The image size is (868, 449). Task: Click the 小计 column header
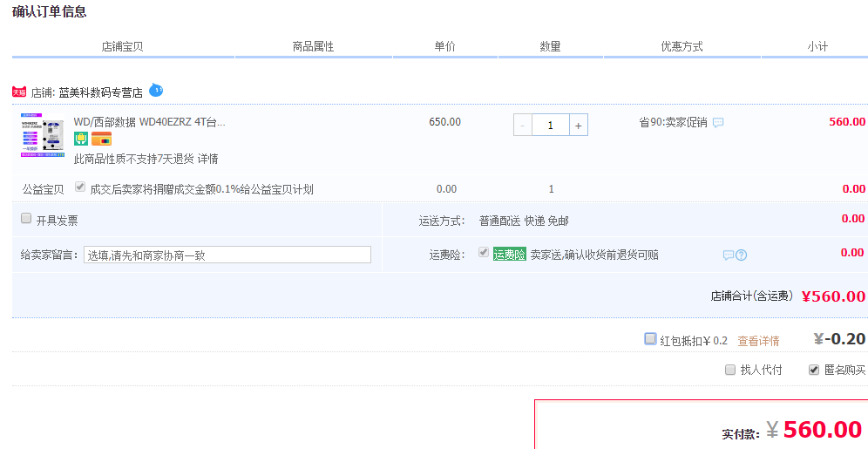[817, 46]
